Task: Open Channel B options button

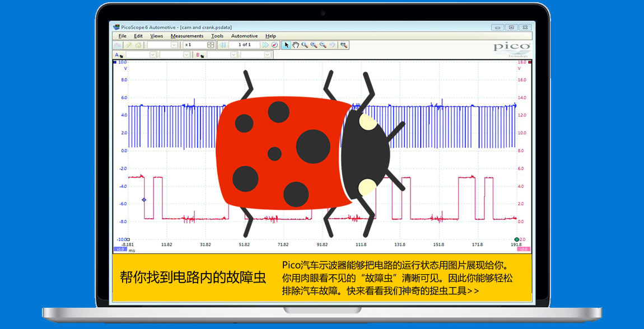Action: pyautogui.click(x=200, y=55)
